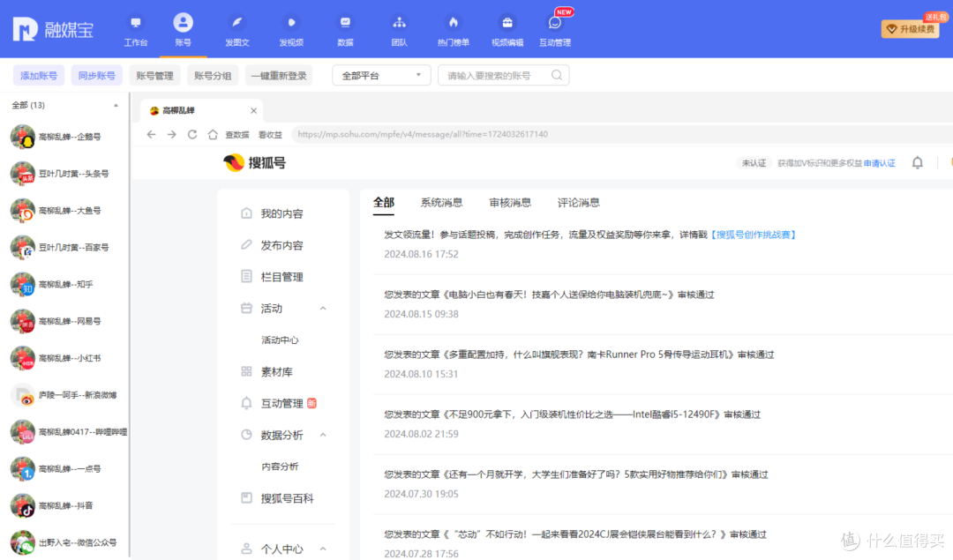This screenshot has width=953, height=560.
Task: Click the sohu URL address bar
Action: click(x=620, y=134)
